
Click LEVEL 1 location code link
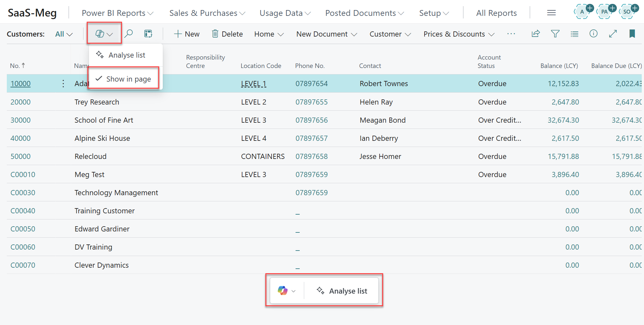click(x=254, y=84)
